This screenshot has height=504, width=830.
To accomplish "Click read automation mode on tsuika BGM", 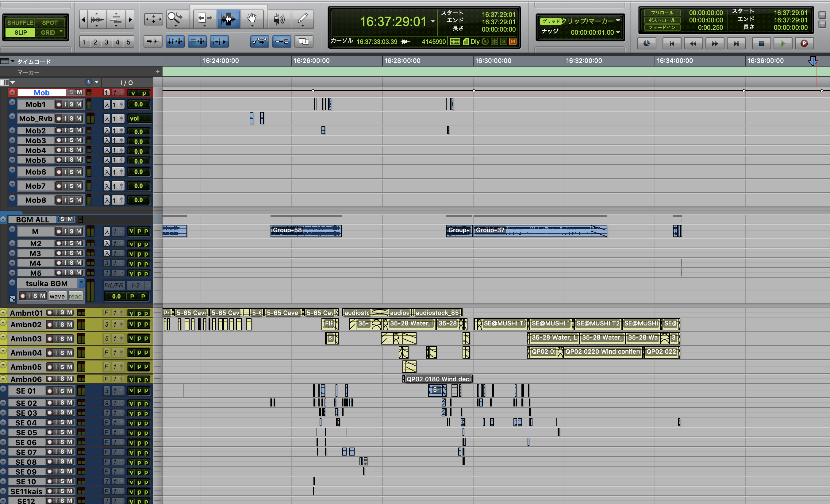I will click(x=75, y=296).
